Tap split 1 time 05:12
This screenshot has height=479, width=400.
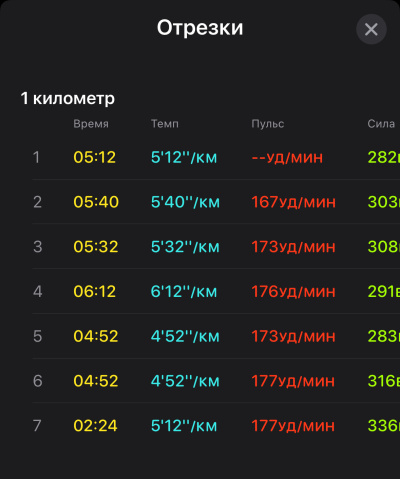[x=95, y=157]
